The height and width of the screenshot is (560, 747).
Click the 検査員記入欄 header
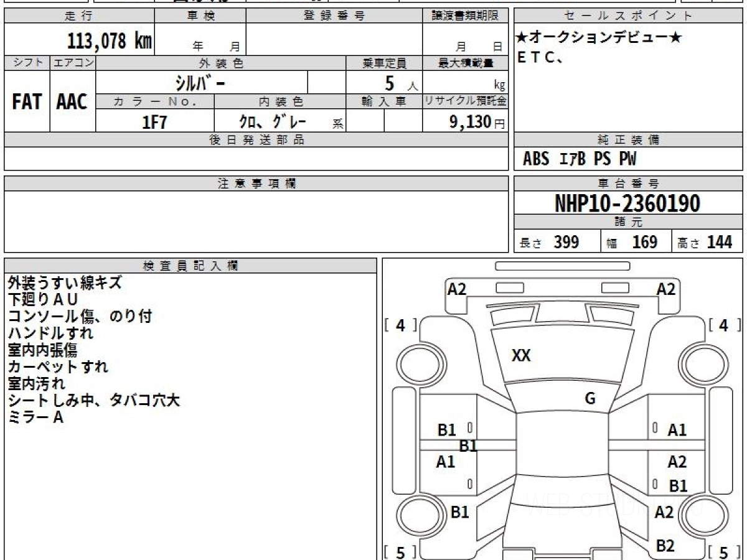[190, 266]
